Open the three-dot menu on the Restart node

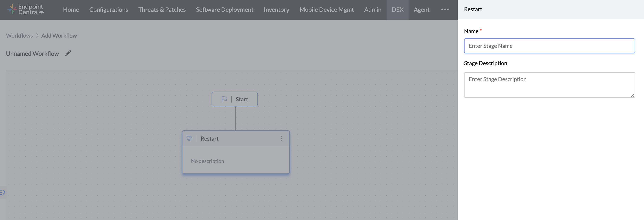281,138
